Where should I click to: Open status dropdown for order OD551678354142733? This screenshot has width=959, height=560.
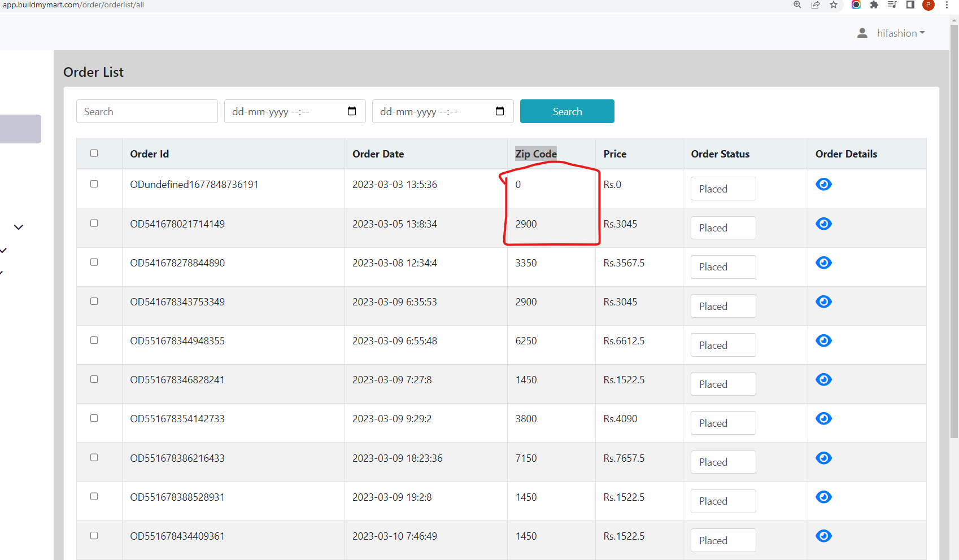click(723, 423)
